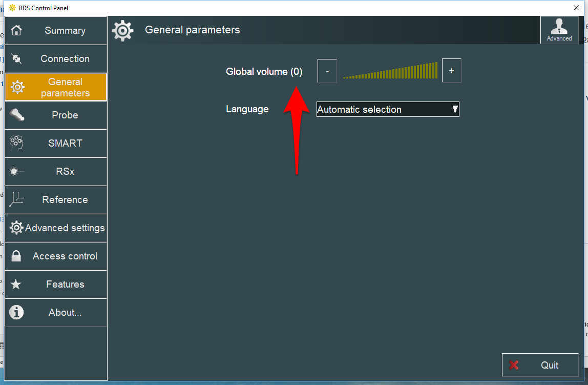Click the info icon beside About
This screenshot has width=588, height=385.
(x=16, y=312)
